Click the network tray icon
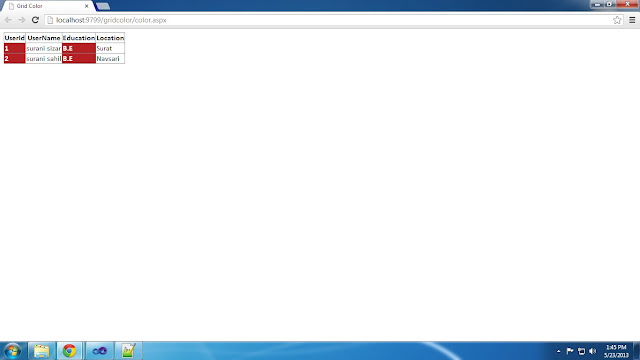This screenshot has height=360, width=640. [x=581, y=351]
